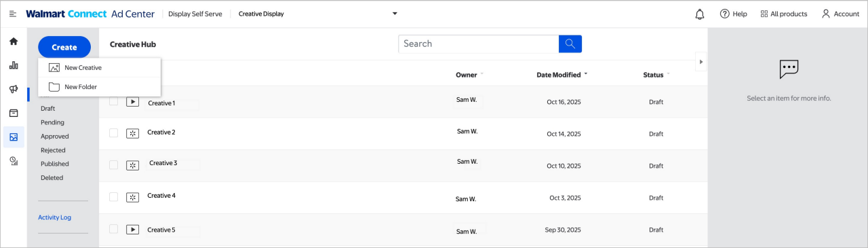Click the speech bubble info icon

tap(789, 69)
